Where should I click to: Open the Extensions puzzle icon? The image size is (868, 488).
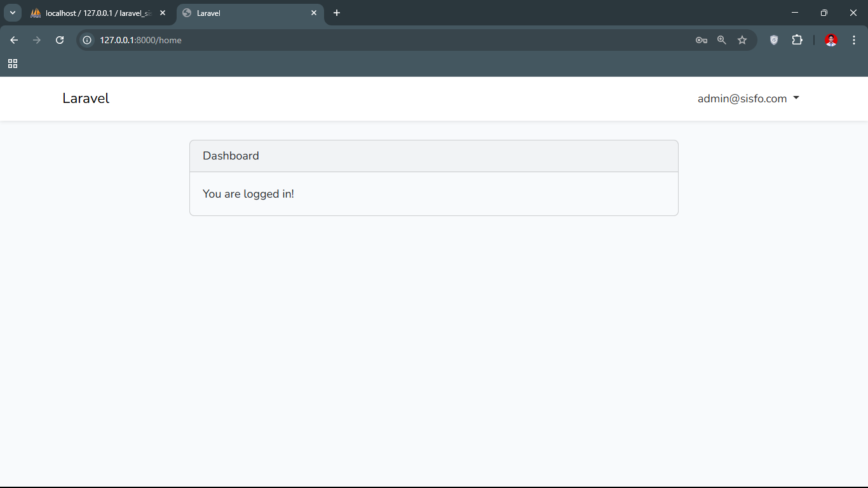pos(797,40)
